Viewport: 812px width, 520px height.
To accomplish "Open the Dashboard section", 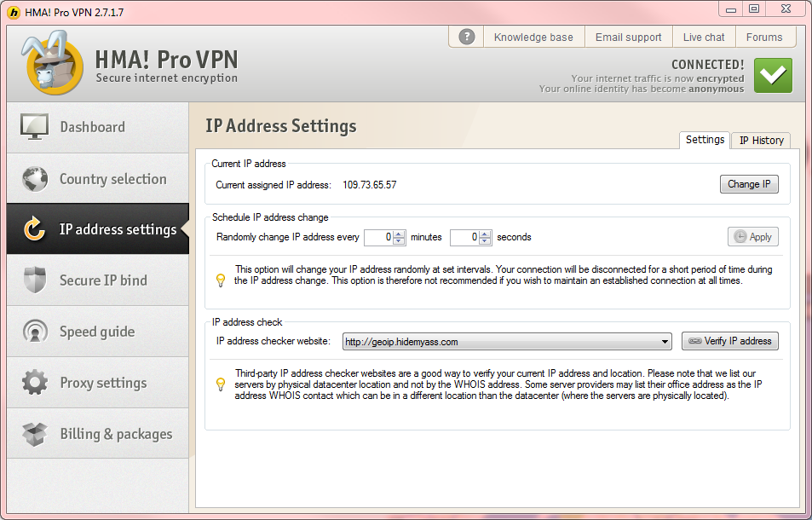I will (98, 127).
